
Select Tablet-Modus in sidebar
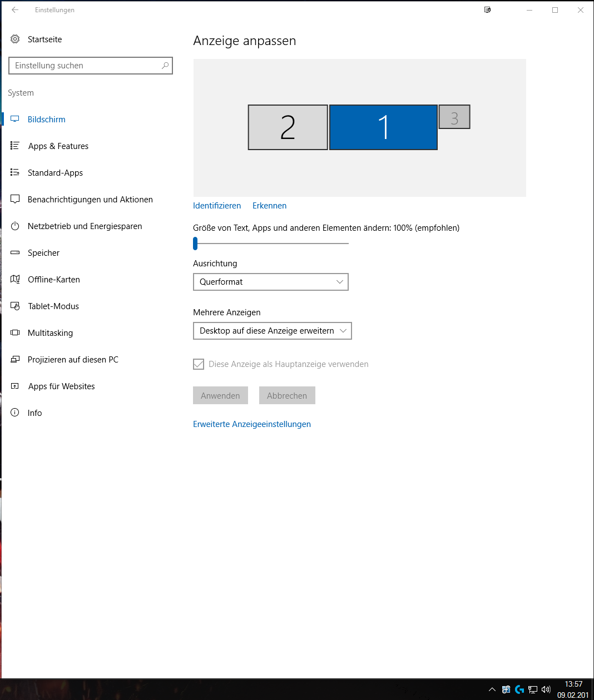tap(53, 306)
